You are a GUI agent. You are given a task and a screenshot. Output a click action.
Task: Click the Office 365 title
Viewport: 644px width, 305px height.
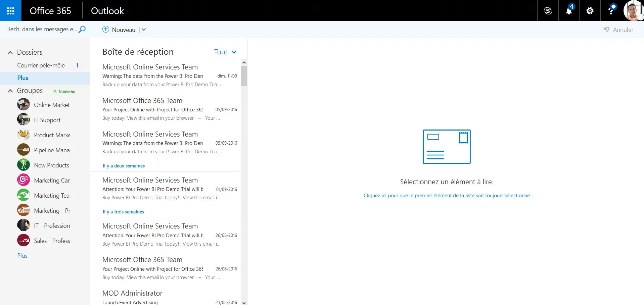[50, 11]
